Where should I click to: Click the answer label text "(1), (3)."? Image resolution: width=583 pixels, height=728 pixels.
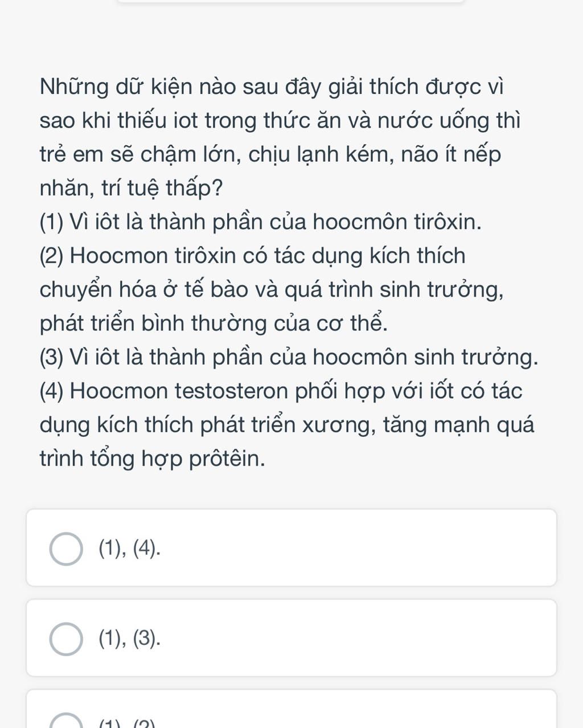coord(129,638)
